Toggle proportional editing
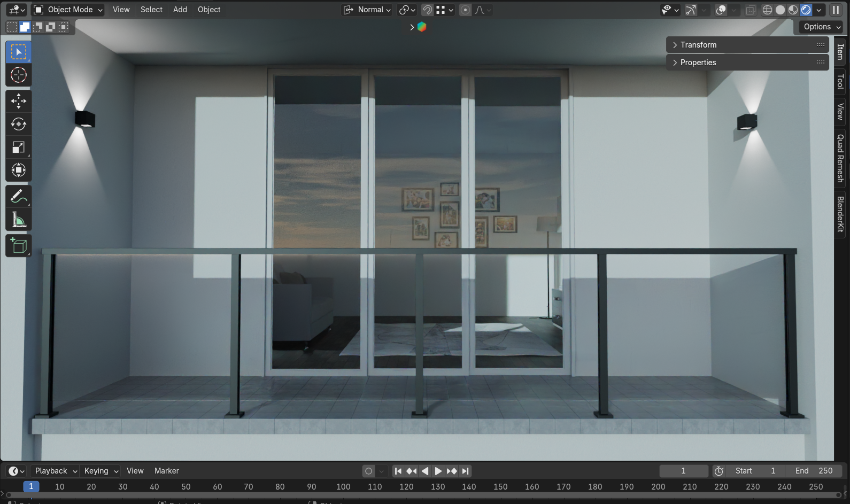850x504 pixels. (x=465, y=10)
